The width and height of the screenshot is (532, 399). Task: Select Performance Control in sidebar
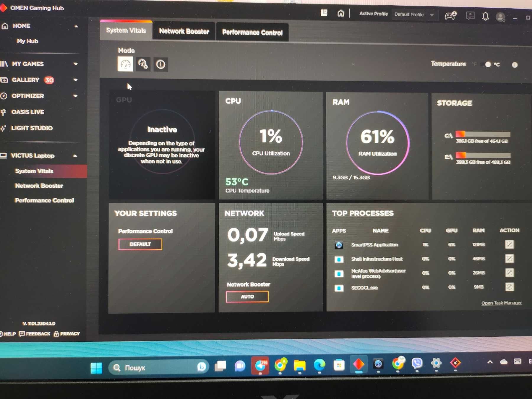click(44, 200)
